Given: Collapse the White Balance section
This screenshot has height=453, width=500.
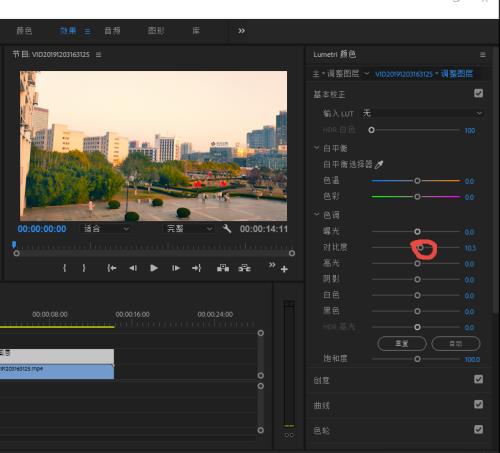Looking at the screenshot, I should click(317, 148).
